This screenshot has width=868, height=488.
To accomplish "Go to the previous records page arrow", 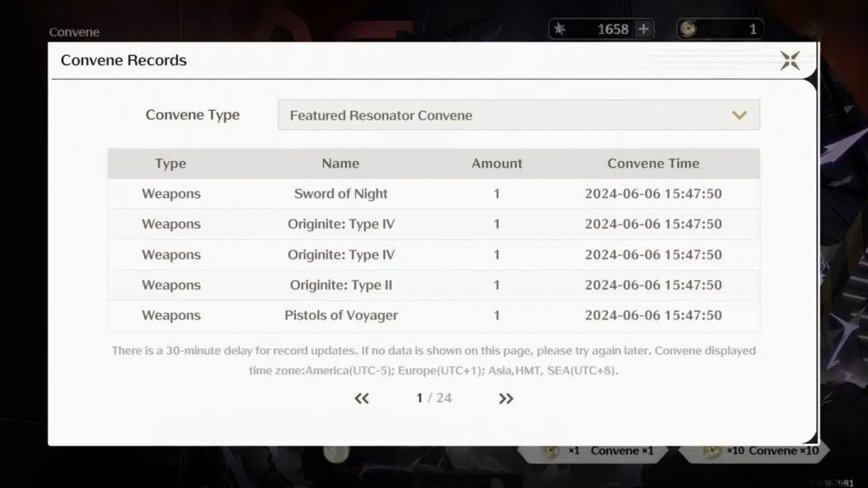I will click(362, 398).
